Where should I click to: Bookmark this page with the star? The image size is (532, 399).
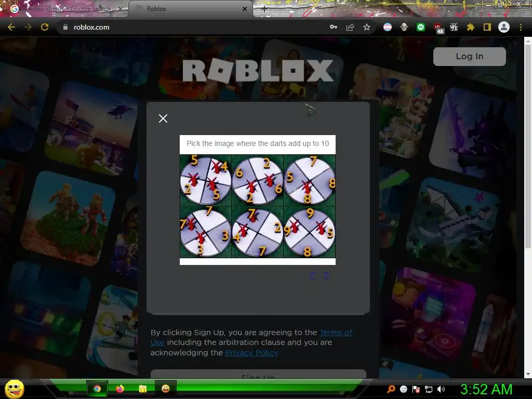pyautogui.click(x=367, y=27)
